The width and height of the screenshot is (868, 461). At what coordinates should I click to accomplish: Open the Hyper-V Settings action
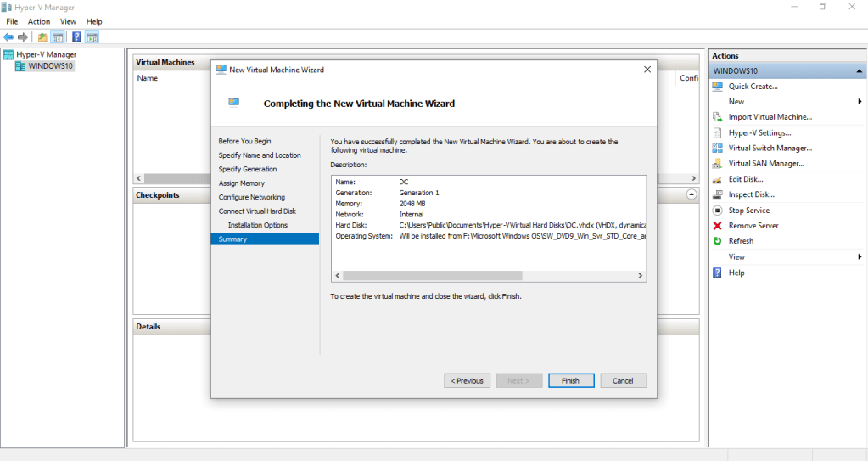pyautogui.click(x=759, y=132)
